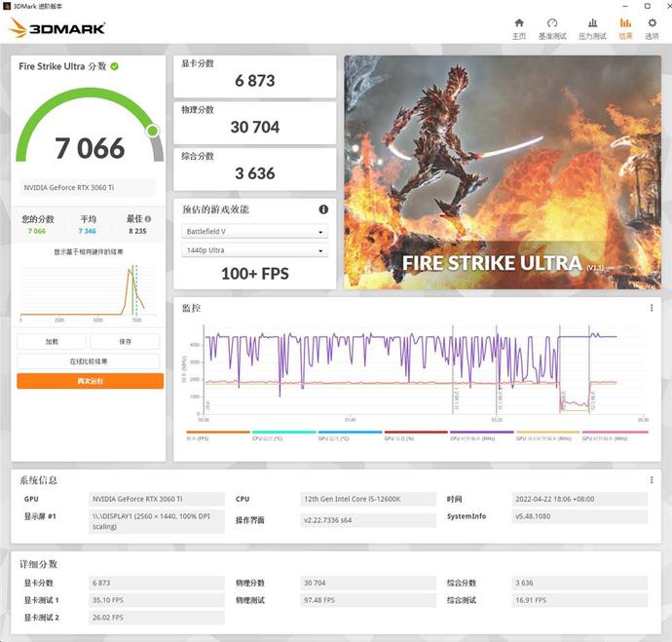The image size is (672, 642).
Task: Expand the Battlefield V game dropdown
Action: [254, 232]
